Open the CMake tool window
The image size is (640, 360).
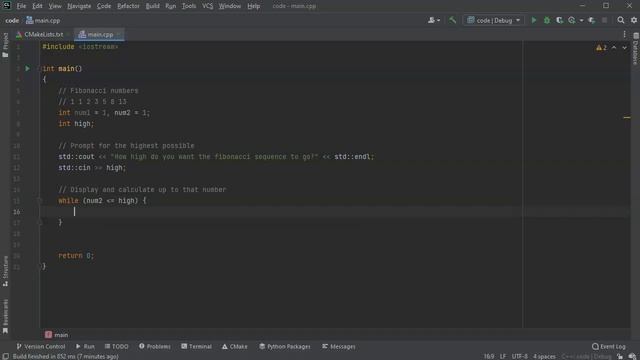point(235,347)
